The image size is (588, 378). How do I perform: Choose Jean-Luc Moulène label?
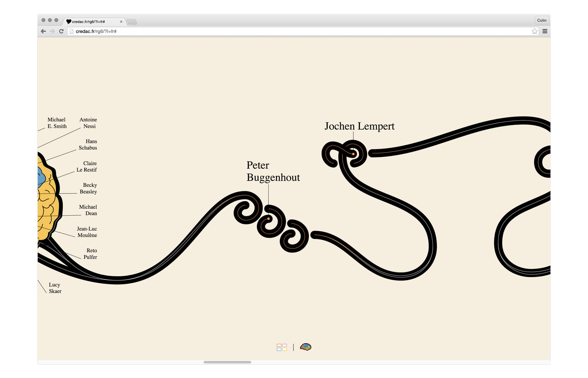point(87,232)
